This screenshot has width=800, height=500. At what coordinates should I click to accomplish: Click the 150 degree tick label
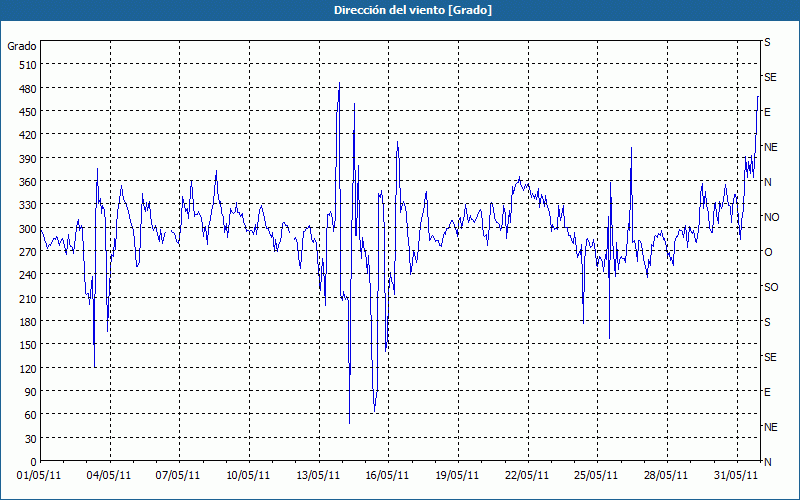pos(28,345)
